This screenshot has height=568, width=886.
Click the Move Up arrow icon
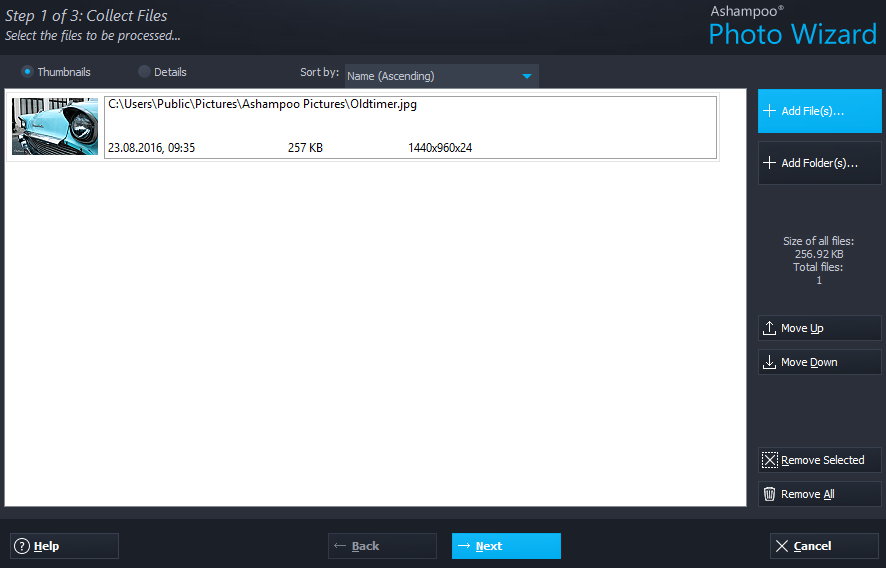click(769, 328)
